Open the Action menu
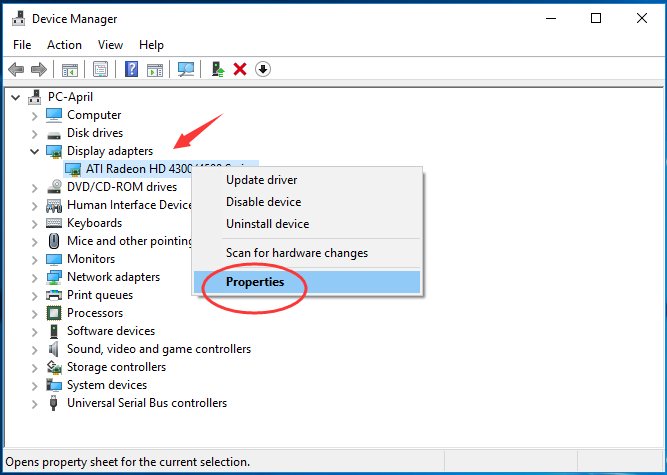 [x=64, y=45]
